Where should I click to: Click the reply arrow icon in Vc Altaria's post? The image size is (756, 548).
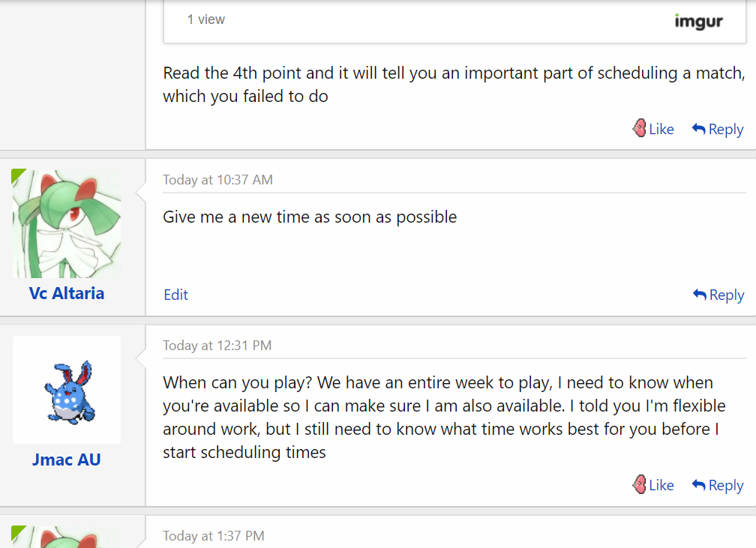click(700, 295)
